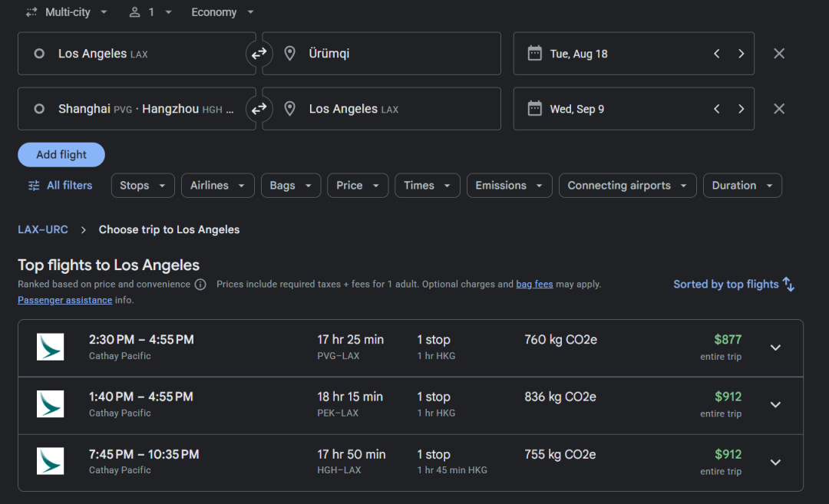Open the bag fees link
The image size is (829, 504).
coord(534,285)
